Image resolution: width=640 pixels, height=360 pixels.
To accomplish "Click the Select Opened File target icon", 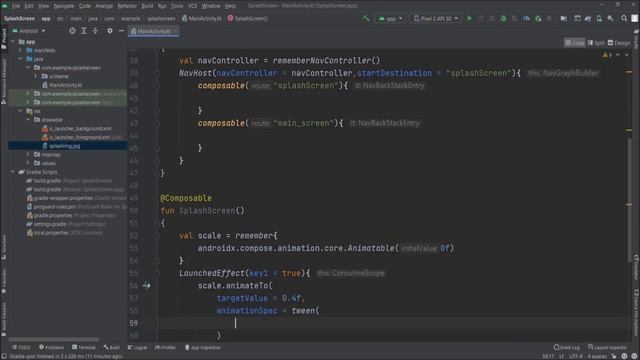I will coord(72,31).
